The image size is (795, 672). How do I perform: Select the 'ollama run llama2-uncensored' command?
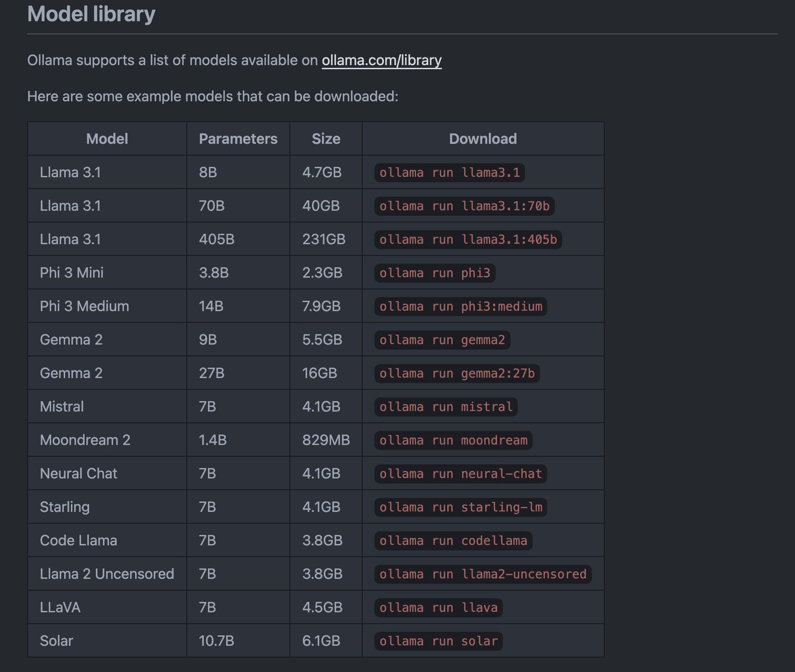[483, 574]
